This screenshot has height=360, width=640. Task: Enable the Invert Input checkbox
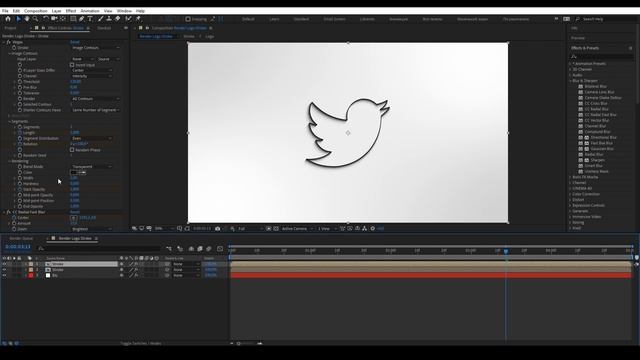pos(72,65)
